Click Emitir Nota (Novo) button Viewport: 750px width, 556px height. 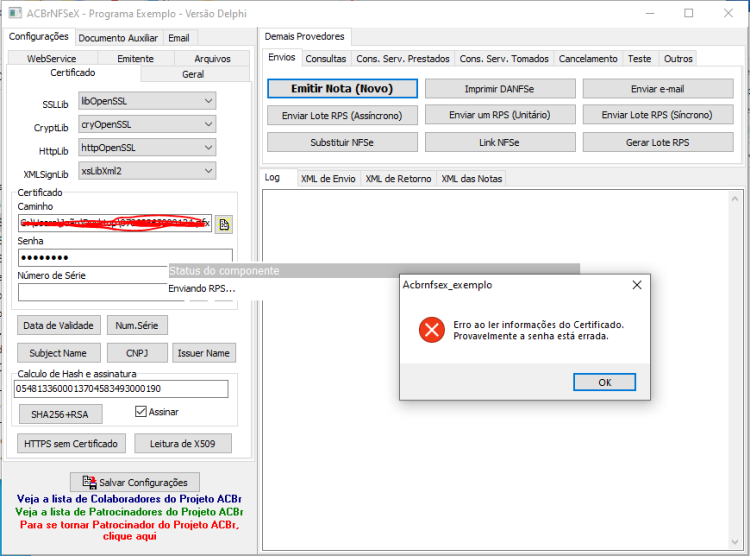pos(342,89)
